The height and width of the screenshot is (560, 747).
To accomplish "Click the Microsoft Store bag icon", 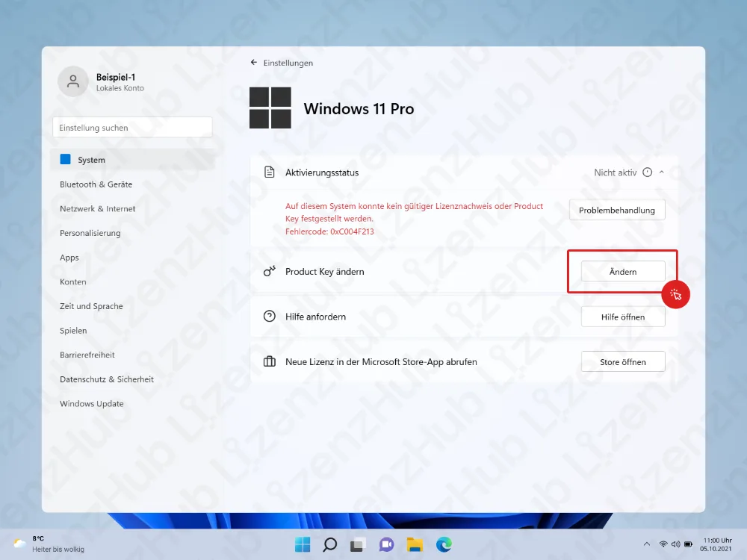I will coord(269,361).
